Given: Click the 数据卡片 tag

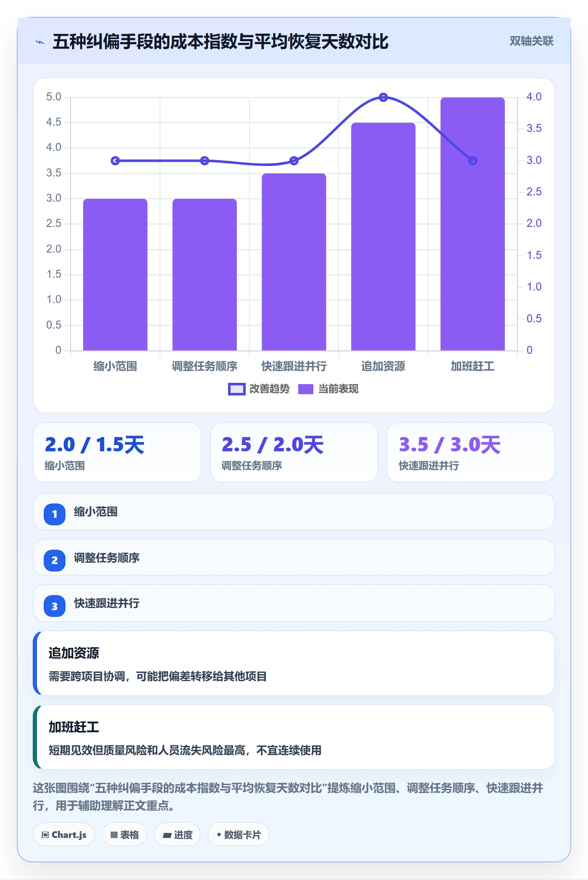Looking at the screenshot, I should (x=239, y=835).
